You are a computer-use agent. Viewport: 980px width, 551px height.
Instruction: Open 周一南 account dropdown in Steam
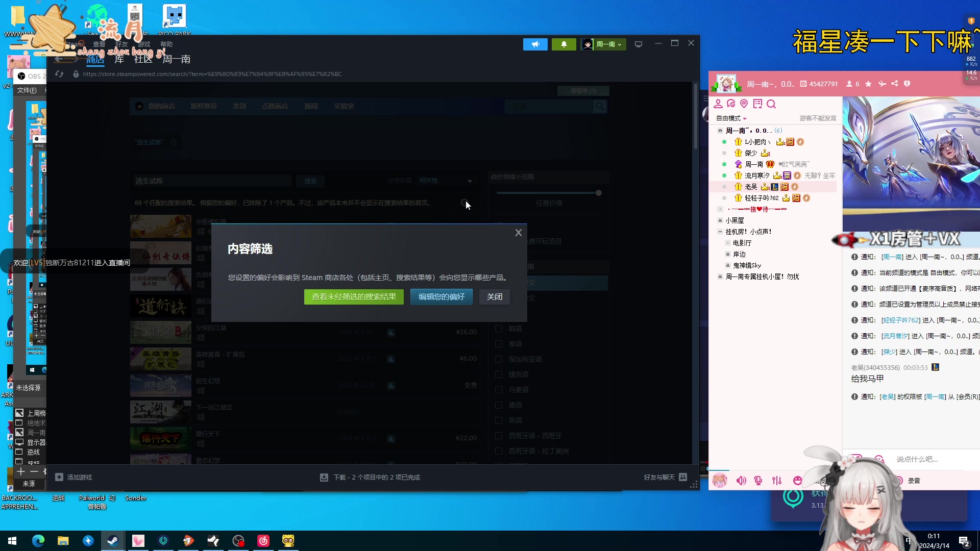pyautogui.click(x=603, y=44)
